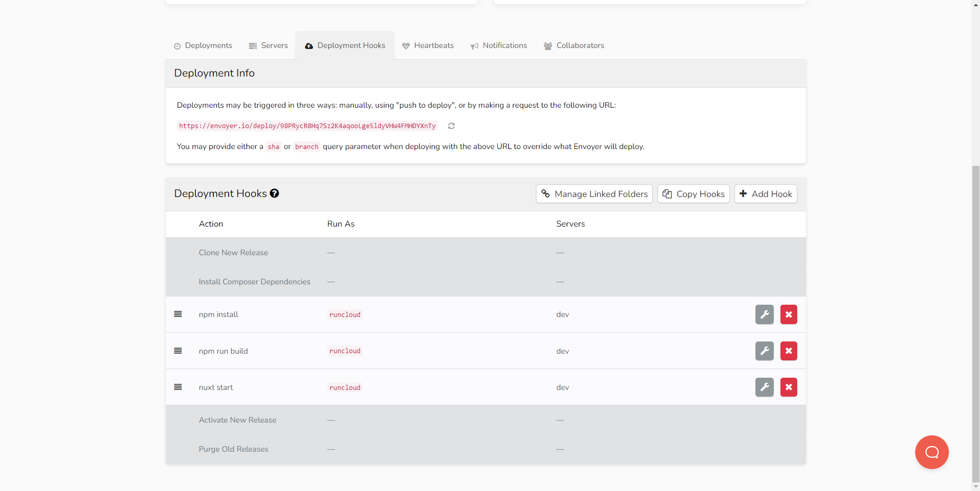Select the Notifications tab
This screenshot has height=491, width=980.
click(499, 45)
